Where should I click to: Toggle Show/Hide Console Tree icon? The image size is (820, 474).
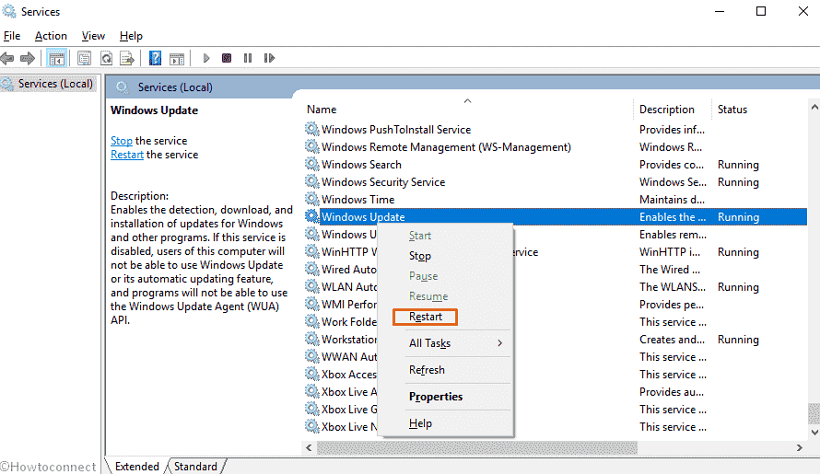[x=56, y=58]
